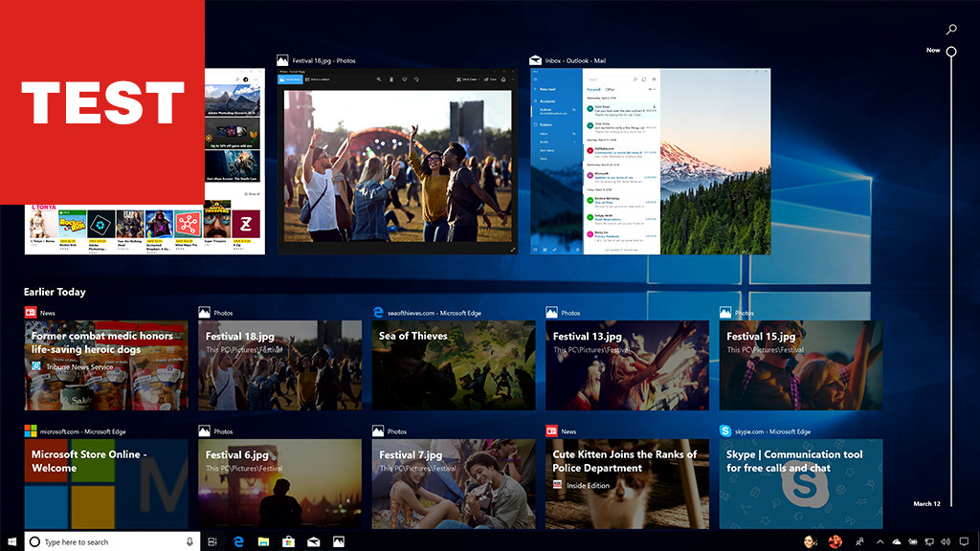Click the hamburger menu in Mail window

coord(535,79)
